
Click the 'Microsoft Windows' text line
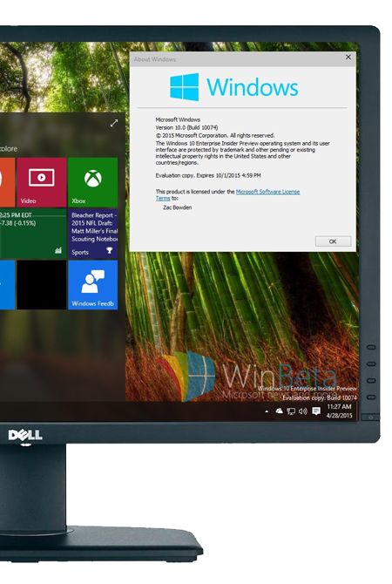point(178,119)
